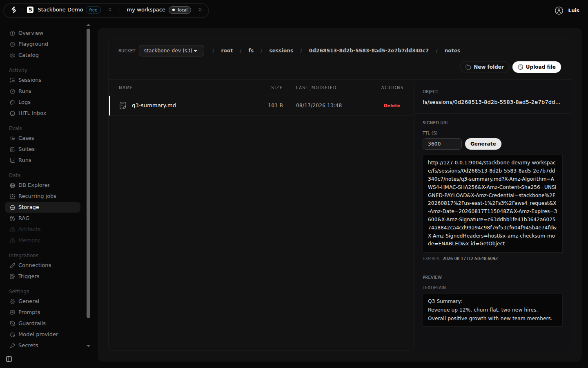The height and width of the screenshot is (368, 588).
Task: Open the Connections menu item
Action: pos(42,265)
